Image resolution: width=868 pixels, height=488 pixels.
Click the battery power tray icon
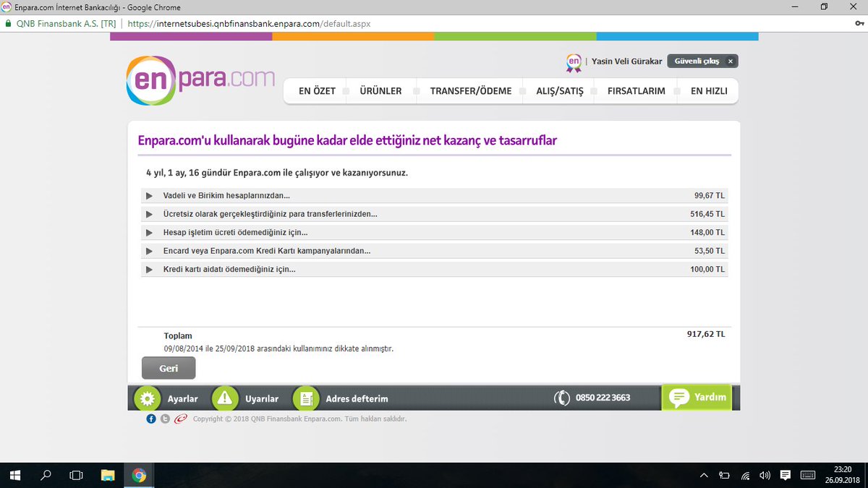pyautogui.click(x=725, y=475)
